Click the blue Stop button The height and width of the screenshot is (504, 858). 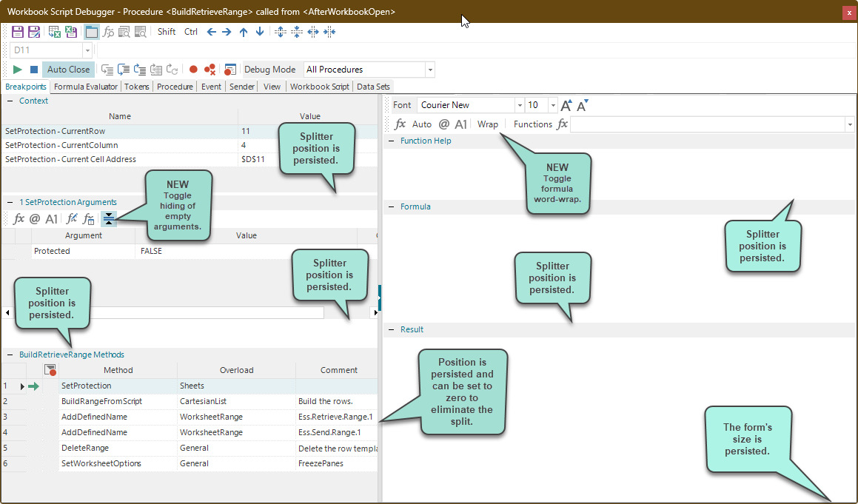point(34,70)
